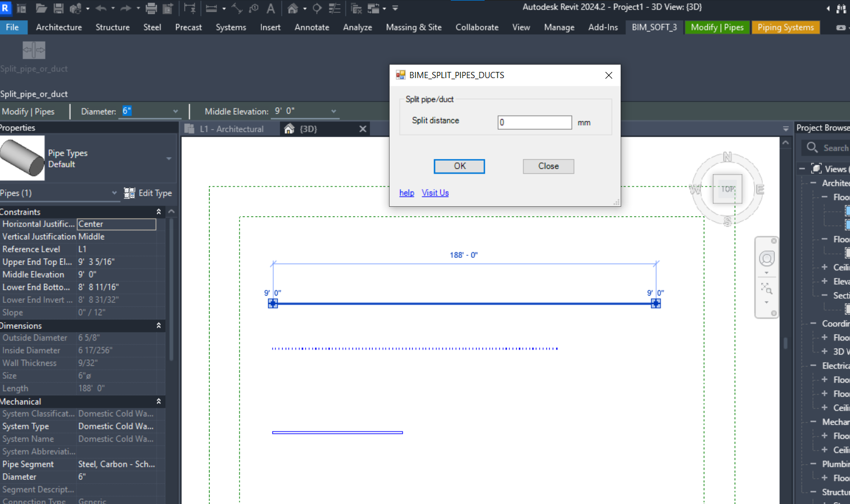Open the help link in split dialog
The image size is (850, 504).
(x=406, y=193)
